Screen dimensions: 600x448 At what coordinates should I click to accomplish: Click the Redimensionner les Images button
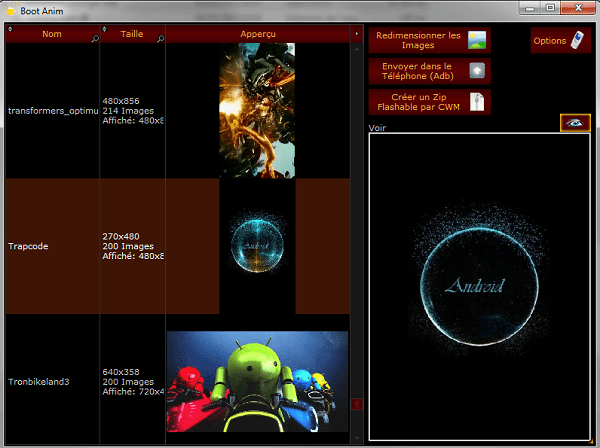pyautogui.click(x=429, y=40)
